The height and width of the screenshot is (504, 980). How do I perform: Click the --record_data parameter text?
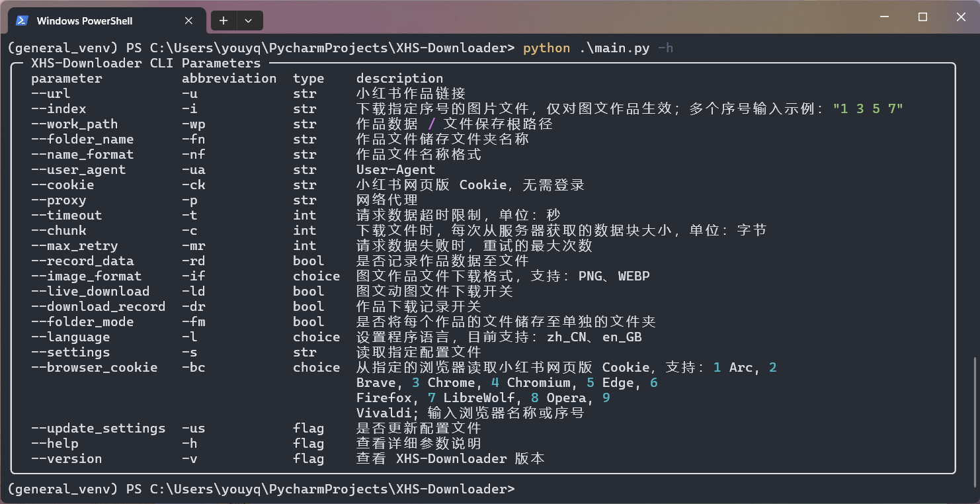(x=83, y=261)
